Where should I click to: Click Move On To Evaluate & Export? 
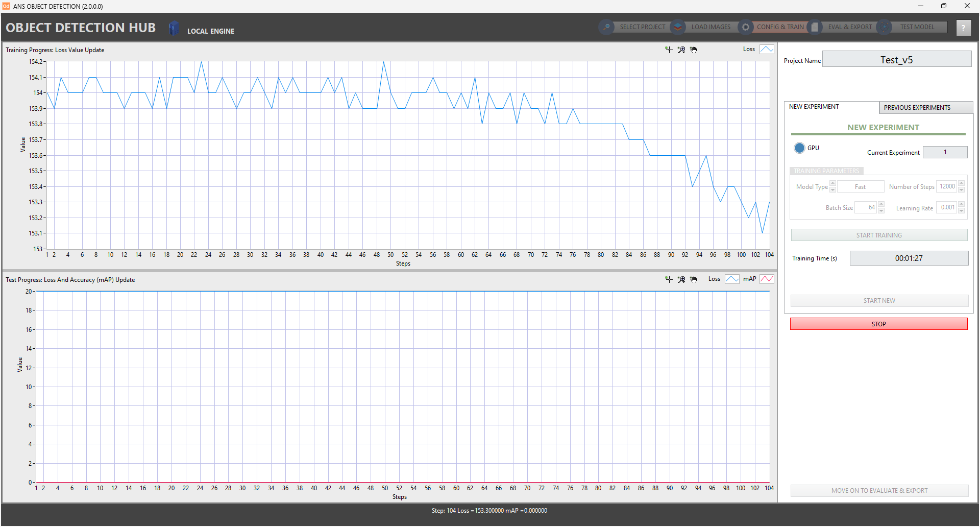tap(879, 491)
